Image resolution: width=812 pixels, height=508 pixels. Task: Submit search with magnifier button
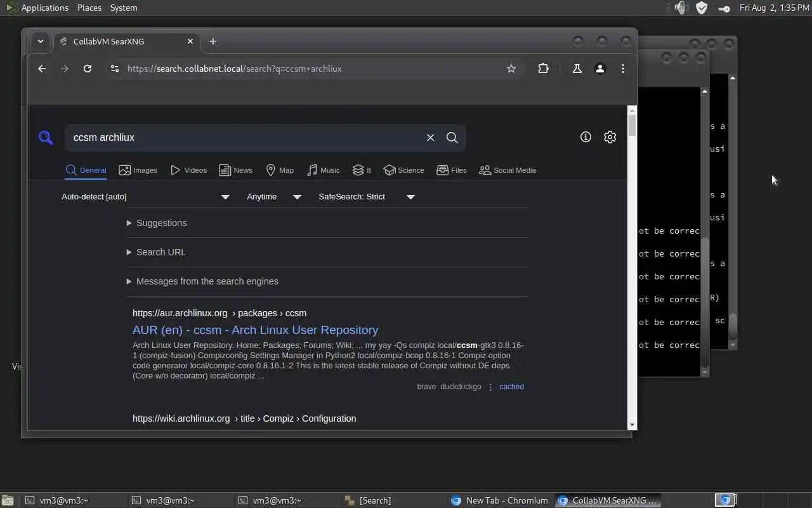(452, 138)
